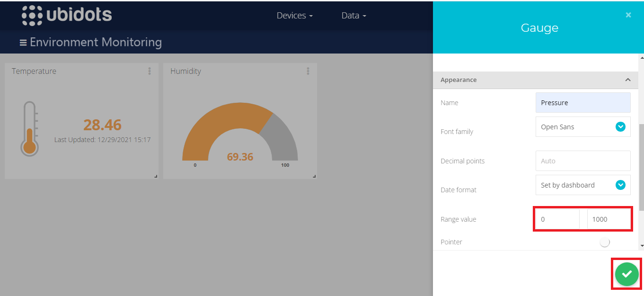Click the minimum Range value field

click(x=557, y=219)
